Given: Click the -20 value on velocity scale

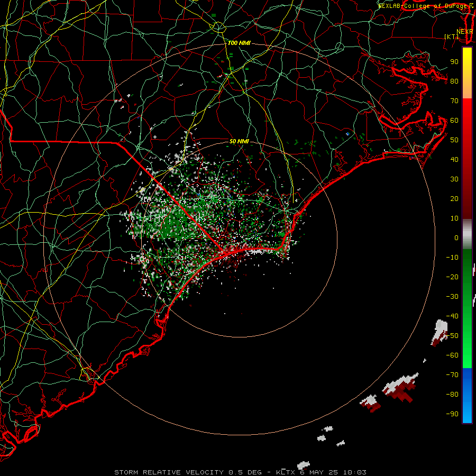Looking at the screenshot, I should click(x=452, y=277).
